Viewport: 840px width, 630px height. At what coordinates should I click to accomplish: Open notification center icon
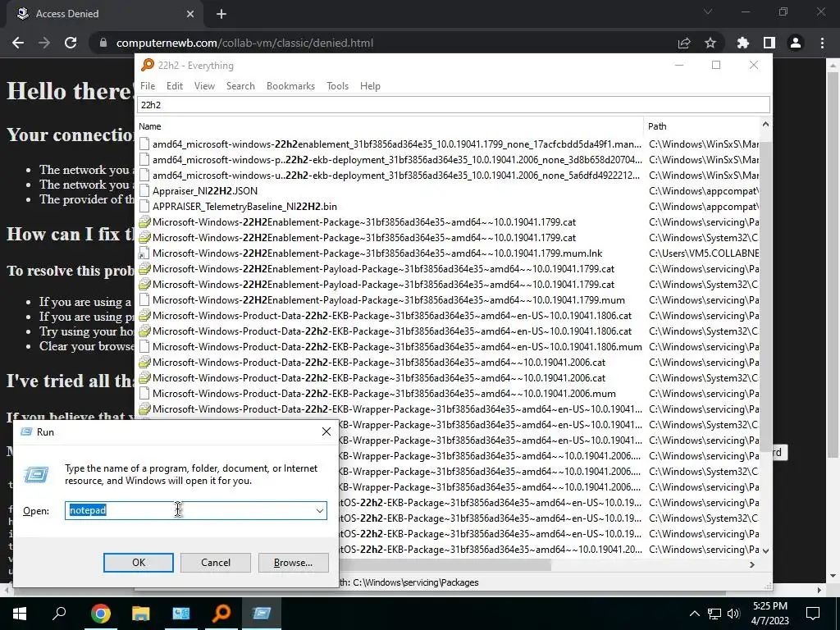click(813, 614)
